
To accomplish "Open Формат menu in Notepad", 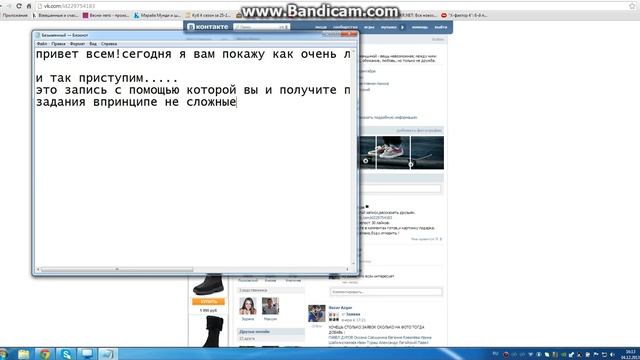I will tap(77, 44).
